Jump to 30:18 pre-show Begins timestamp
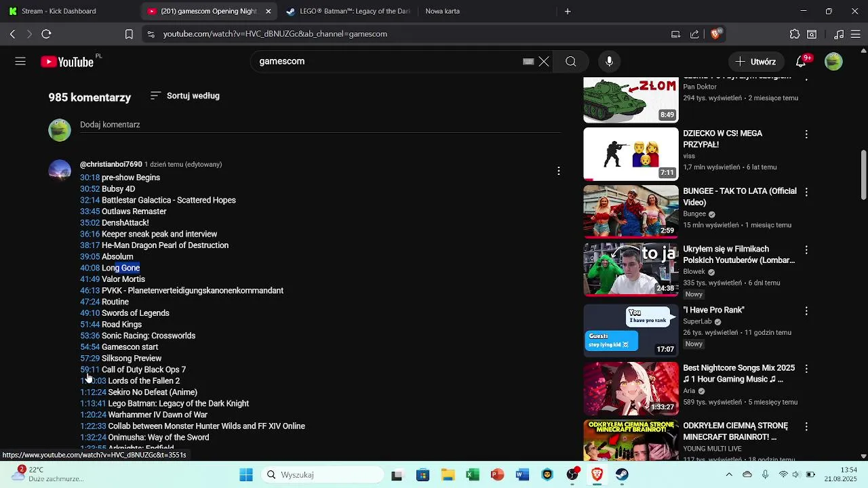The image size is (868, 488). 90,178
